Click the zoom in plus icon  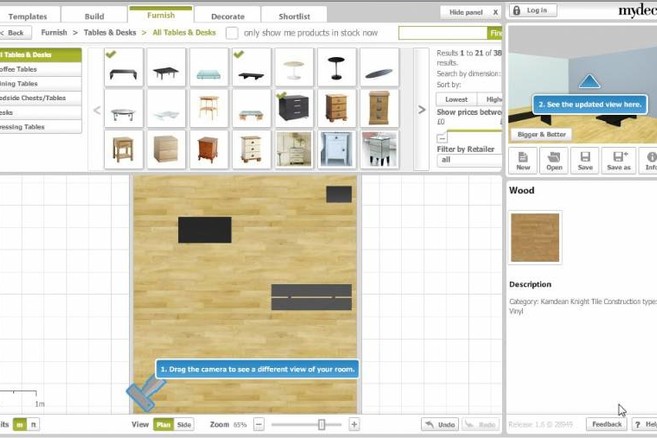(x=354, y=425)
